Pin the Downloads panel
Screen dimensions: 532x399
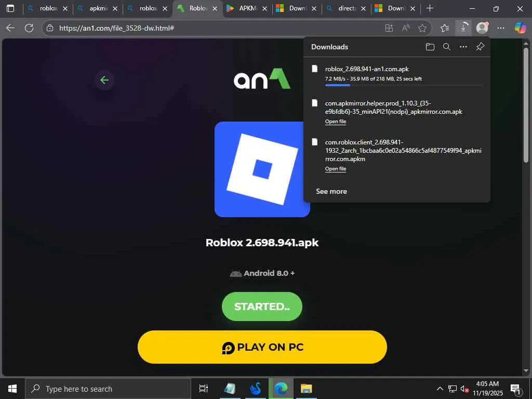click(x=480, y=47)
